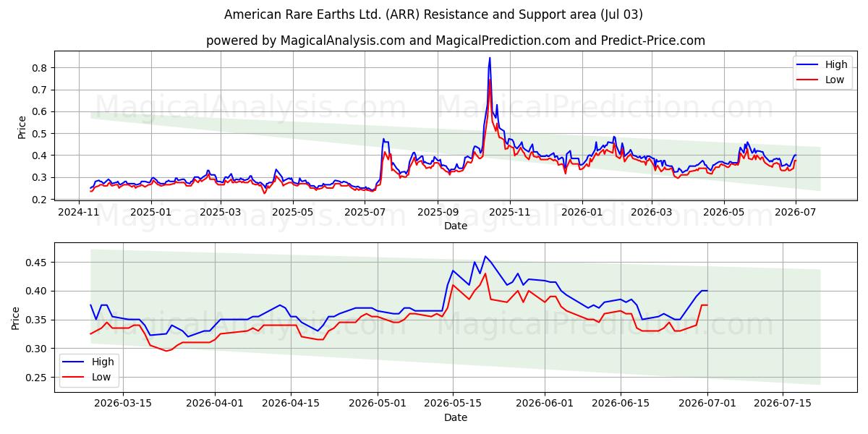Click the '2026-04-01' date tick label
868x434 pixels.
pyautogui.click(x=215, y=404)
